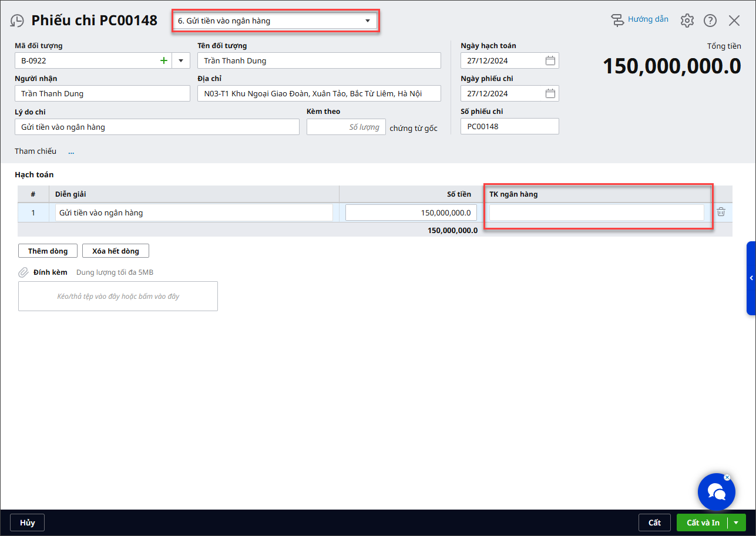The height and width of the screenshot is (536, 756).
Task: Expand the voucher type dropdown
Action: tap(368, 21)
